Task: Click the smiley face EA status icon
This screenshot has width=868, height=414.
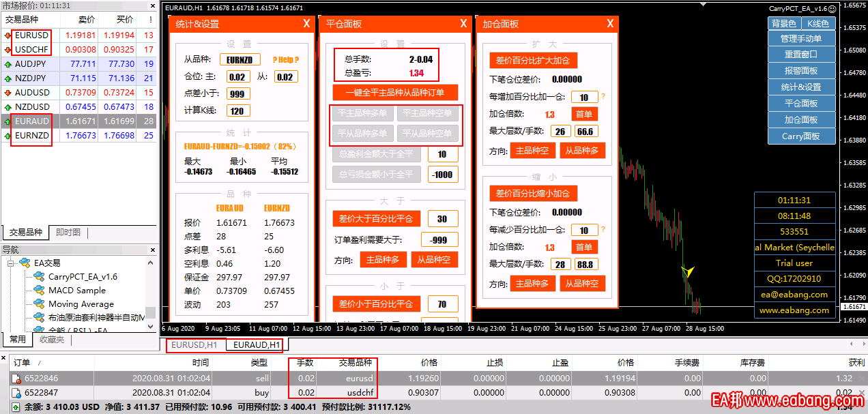Action: point(832,9)
